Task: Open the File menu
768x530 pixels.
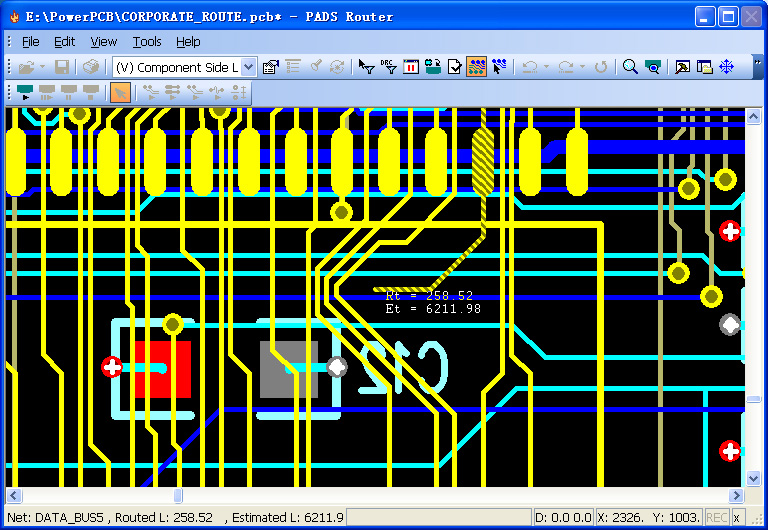Action: click(30, 42)
